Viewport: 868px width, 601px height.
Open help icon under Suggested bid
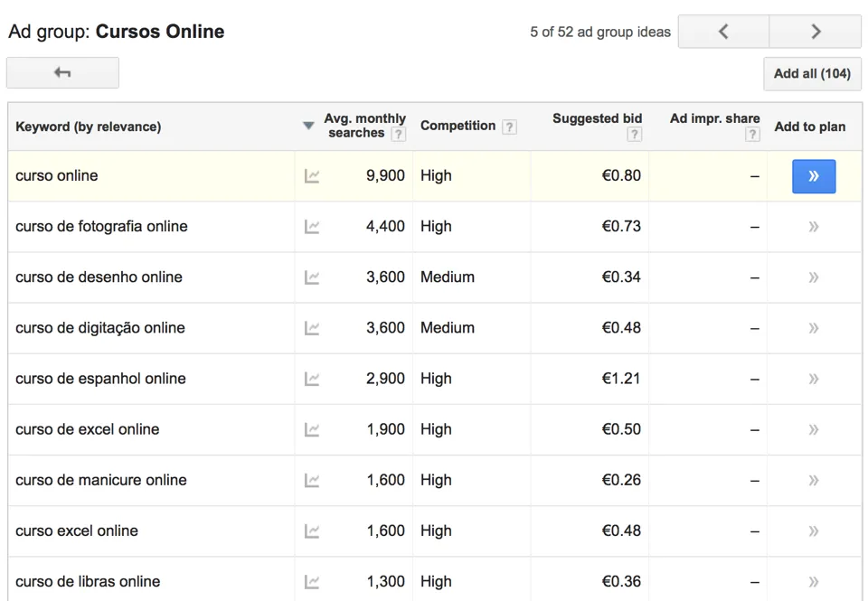coord(635,134)
